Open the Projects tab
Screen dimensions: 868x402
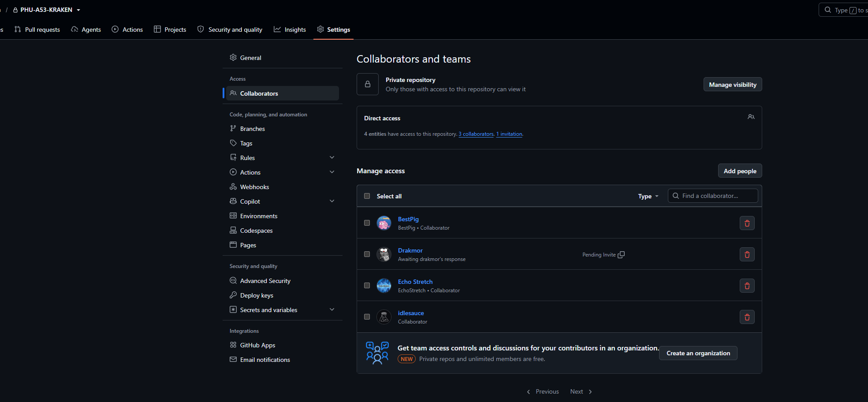[170, 30]
